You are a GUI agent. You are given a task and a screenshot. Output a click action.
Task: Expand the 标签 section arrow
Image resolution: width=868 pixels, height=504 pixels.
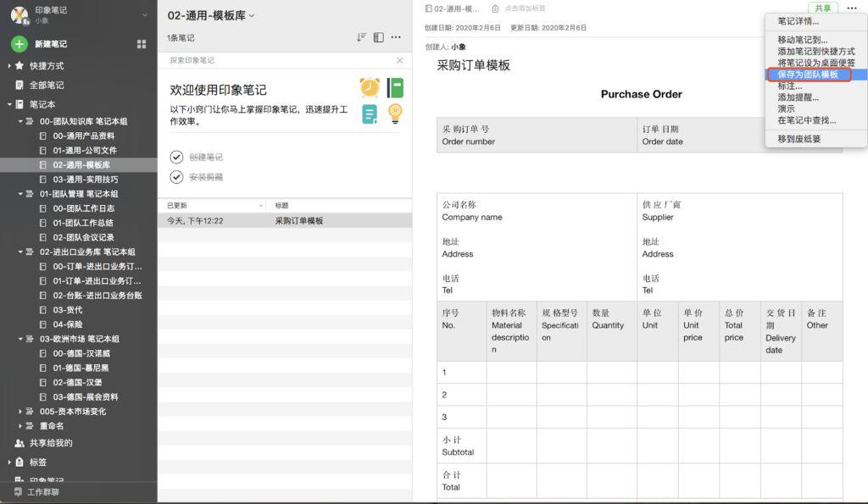[9, 462]
